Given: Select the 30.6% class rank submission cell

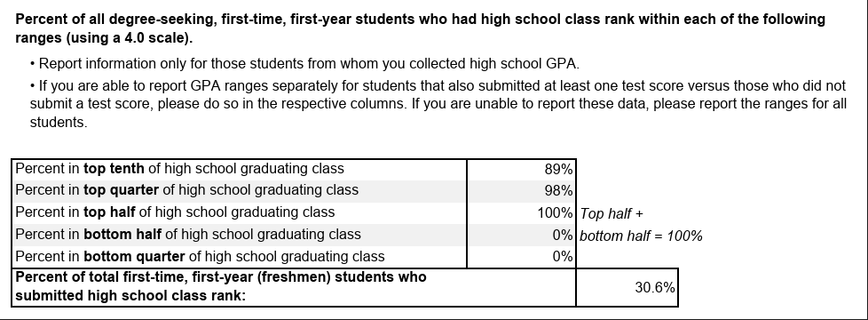Looking at the screenshot, I should [x=627, y=287].
